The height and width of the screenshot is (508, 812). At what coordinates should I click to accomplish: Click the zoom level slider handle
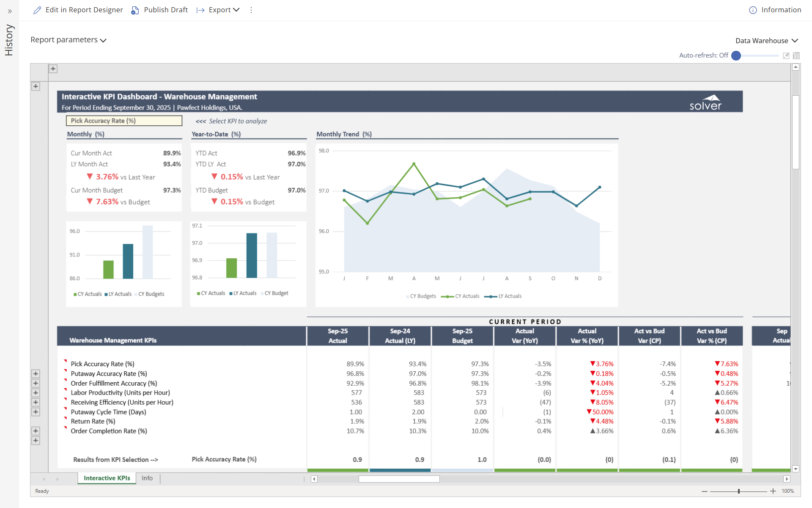point(739,491)
